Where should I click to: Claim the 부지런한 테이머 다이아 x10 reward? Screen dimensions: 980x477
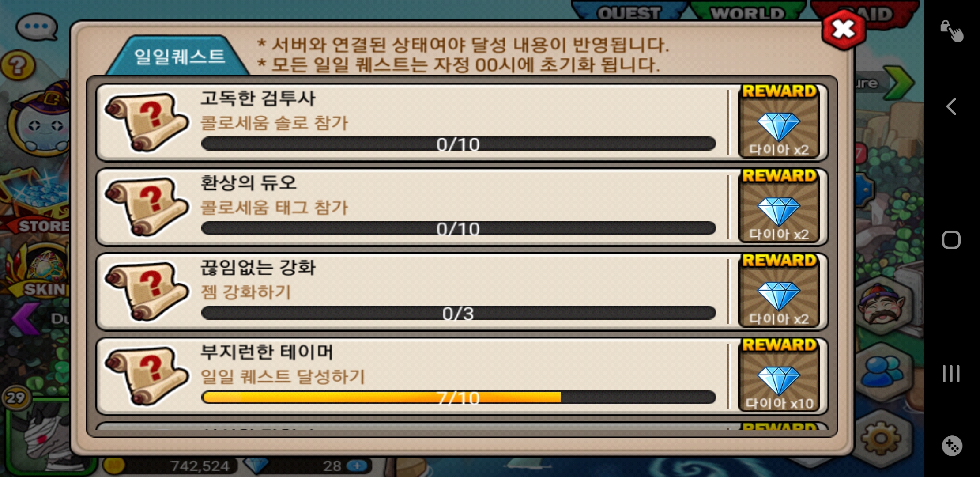pos(779,375)
